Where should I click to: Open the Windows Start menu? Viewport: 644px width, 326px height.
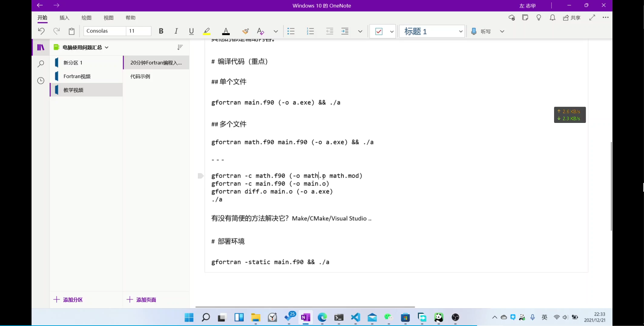click(x=189, y=317)
